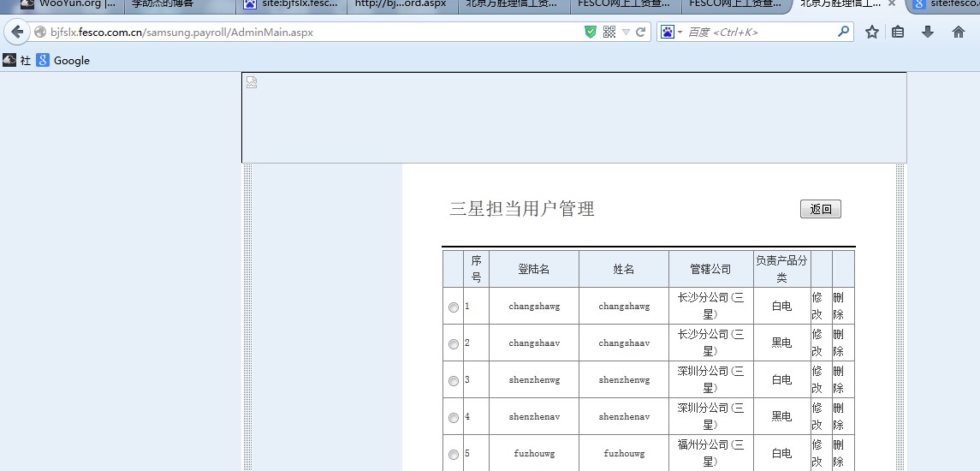The width and height of the screenshot is (980, 471).
Task: Click the 姓名 column header
Action: pos(624,269)
